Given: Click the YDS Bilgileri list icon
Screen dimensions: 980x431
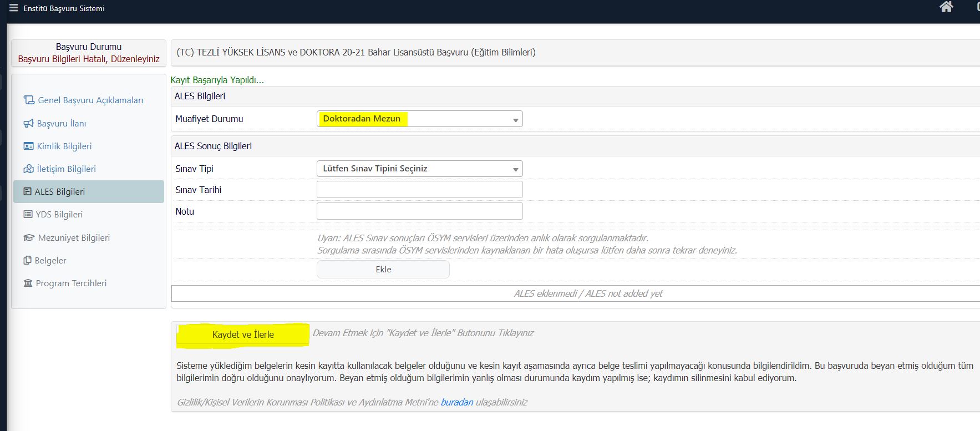Looking at the screenshot, I should 28,214.
